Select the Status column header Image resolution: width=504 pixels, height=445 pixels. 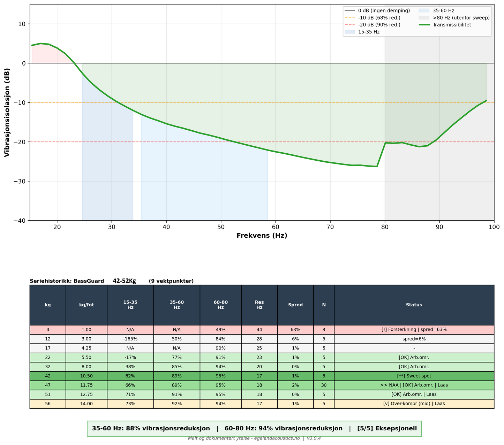pos(414,305)
